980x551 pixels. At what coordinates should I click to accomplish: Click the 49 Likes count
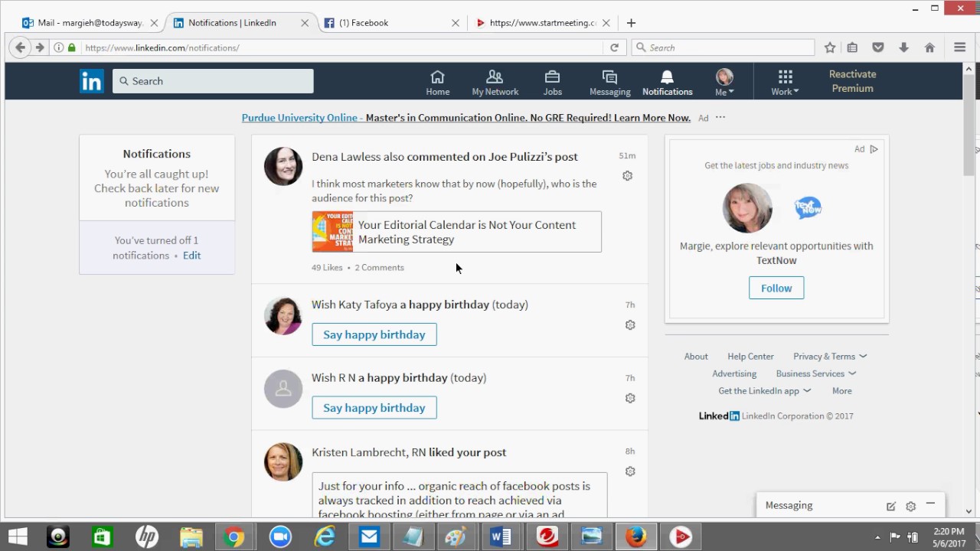[327, 268]
